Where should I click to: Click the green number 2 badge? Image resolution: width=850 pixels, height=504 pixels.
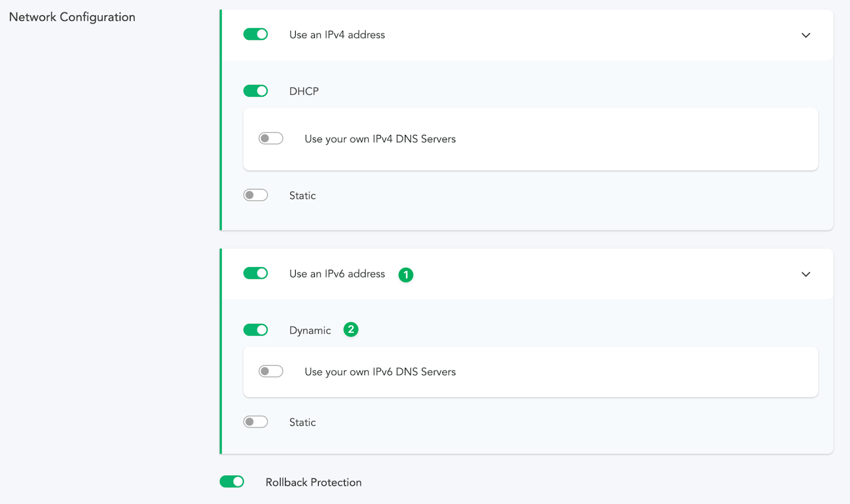coord(351,330)
